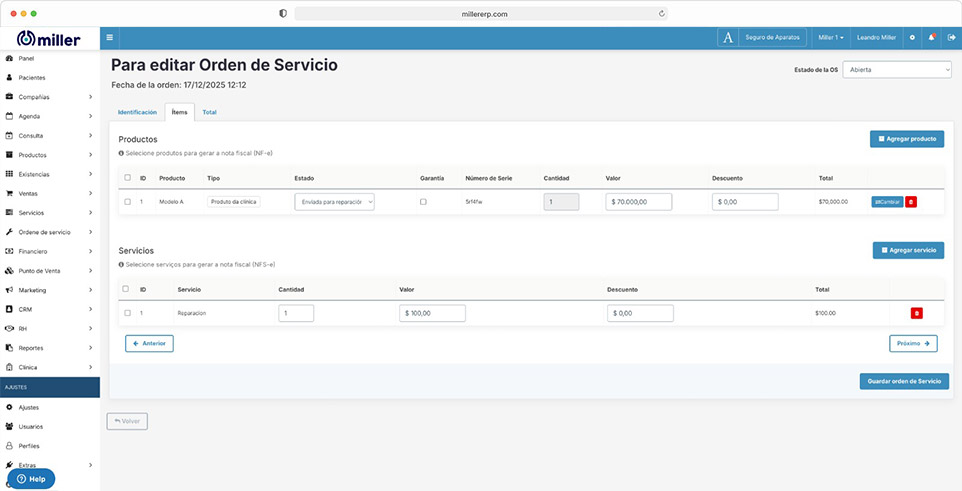Click the Punto de Venta icon
962x491 pixels.
(9, 271)
